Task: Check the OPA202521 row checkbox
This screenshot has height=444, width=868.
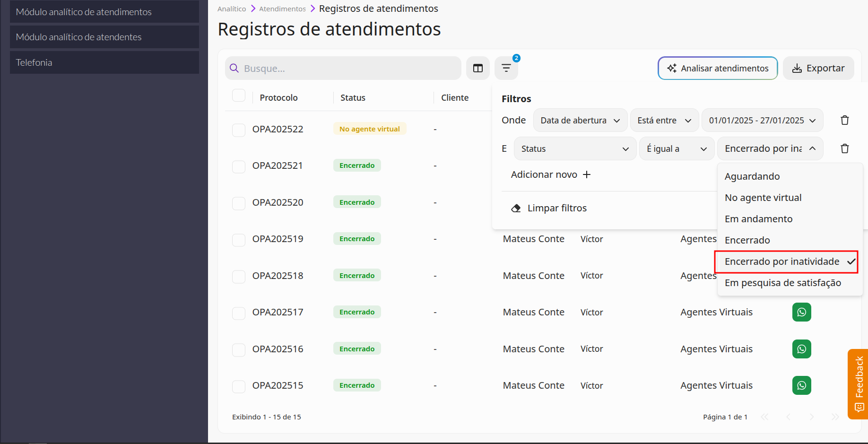Action: 239,166
